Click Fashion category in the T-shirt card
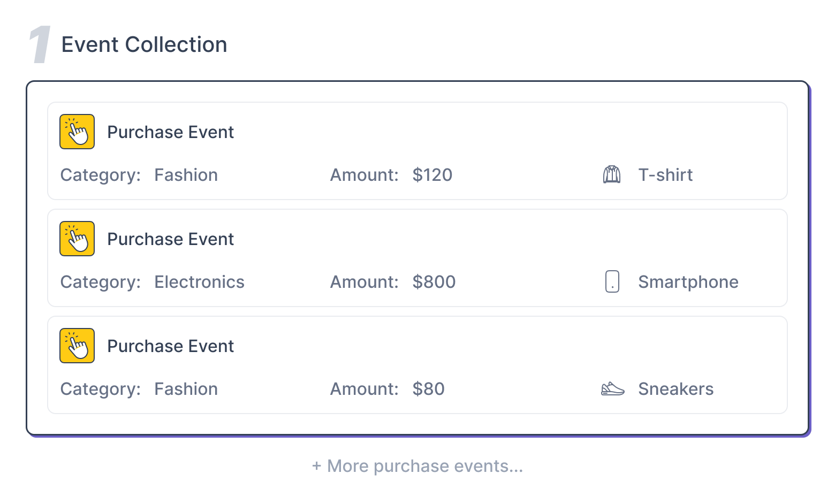Image resolution: width=835 pixels, height=504 pixels. [186, 175]
